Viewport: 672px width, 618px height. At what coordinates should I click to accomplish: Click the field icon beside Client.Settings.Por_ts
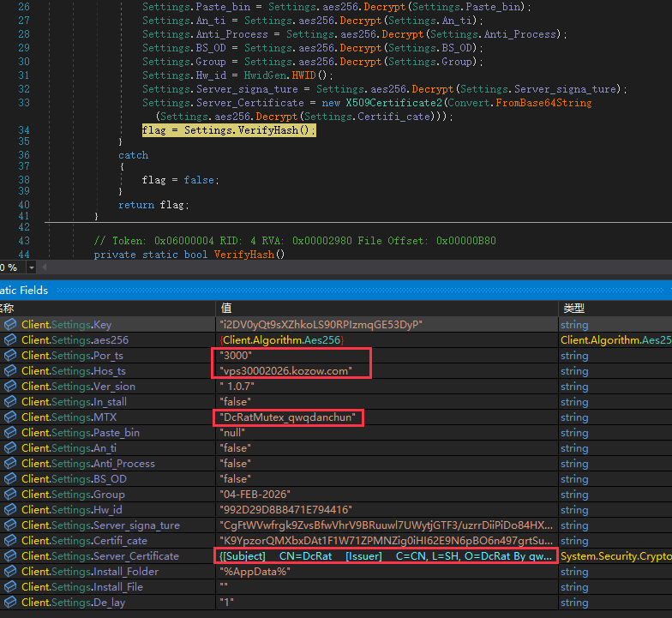point(10,355)
